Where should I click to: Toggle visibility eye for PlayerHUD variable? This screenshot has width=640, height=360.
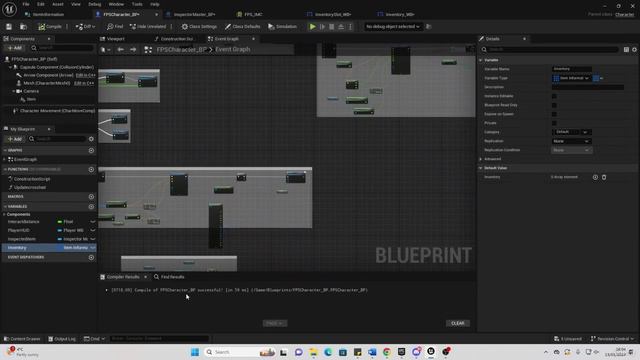(93, 231)
